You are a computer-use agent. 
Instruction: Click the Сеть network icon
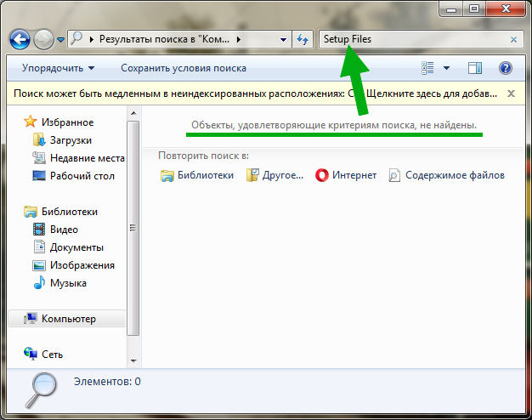point(31,354)
